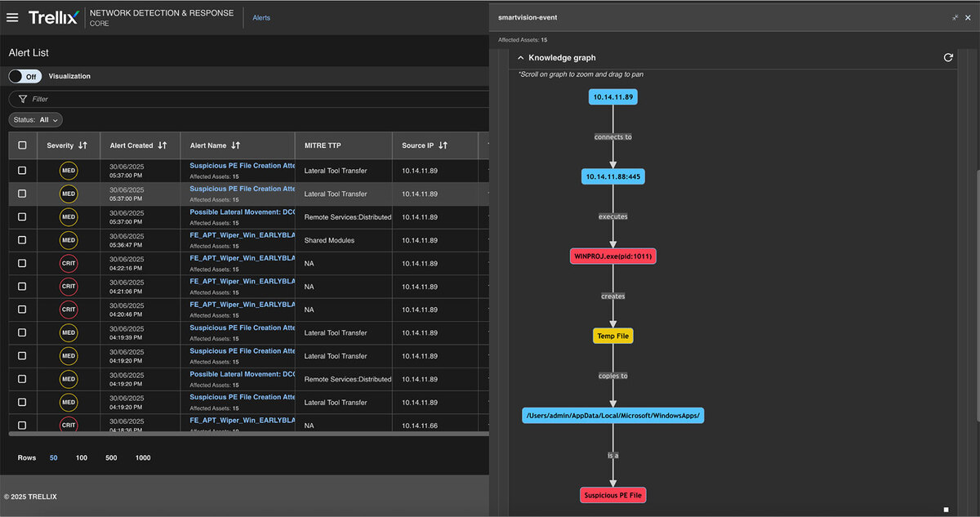Click the CRIT severity badge of 04:20:46 PM alert

pos(69,310)
